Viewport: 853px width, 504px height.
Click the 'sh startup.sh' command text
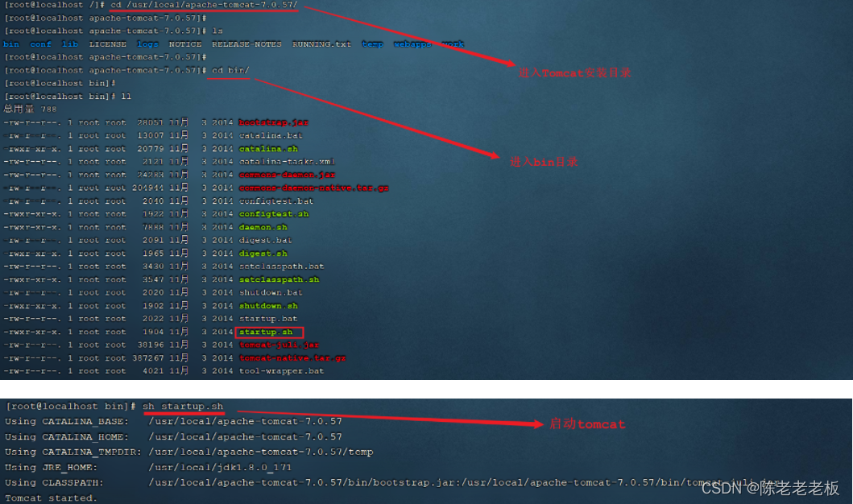[183, 406]
